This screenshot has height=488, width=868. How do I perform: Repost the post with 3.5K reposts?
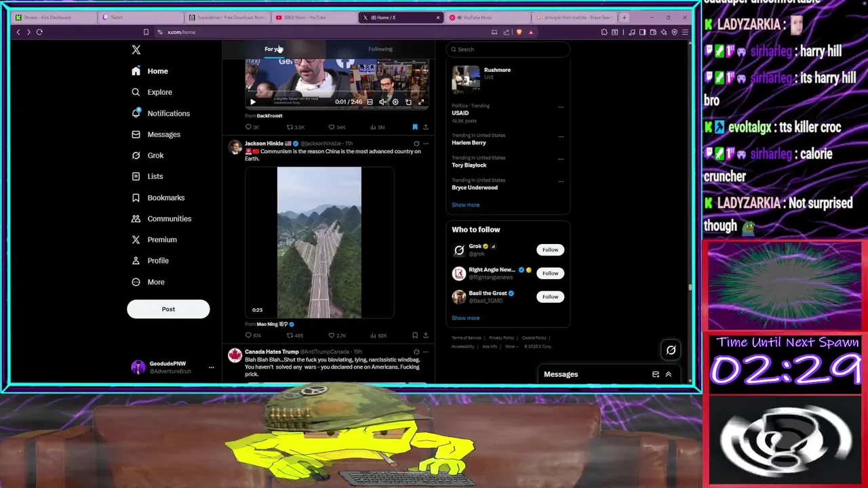tap(295, 127)
